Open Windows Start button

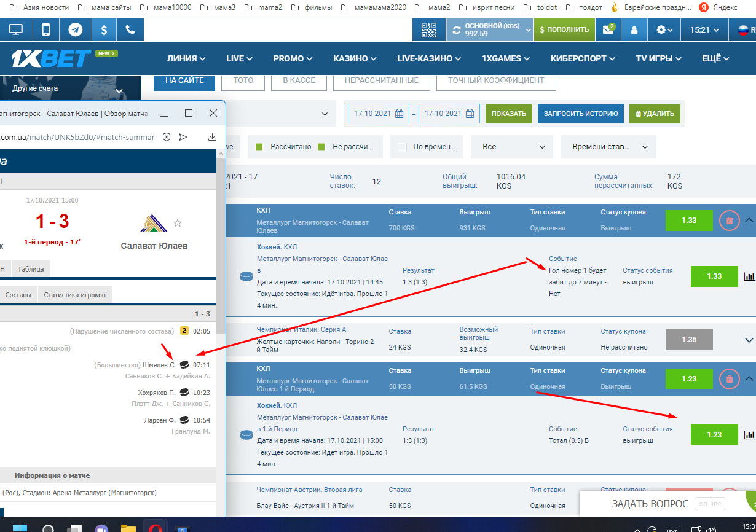(x=20, y=528)
